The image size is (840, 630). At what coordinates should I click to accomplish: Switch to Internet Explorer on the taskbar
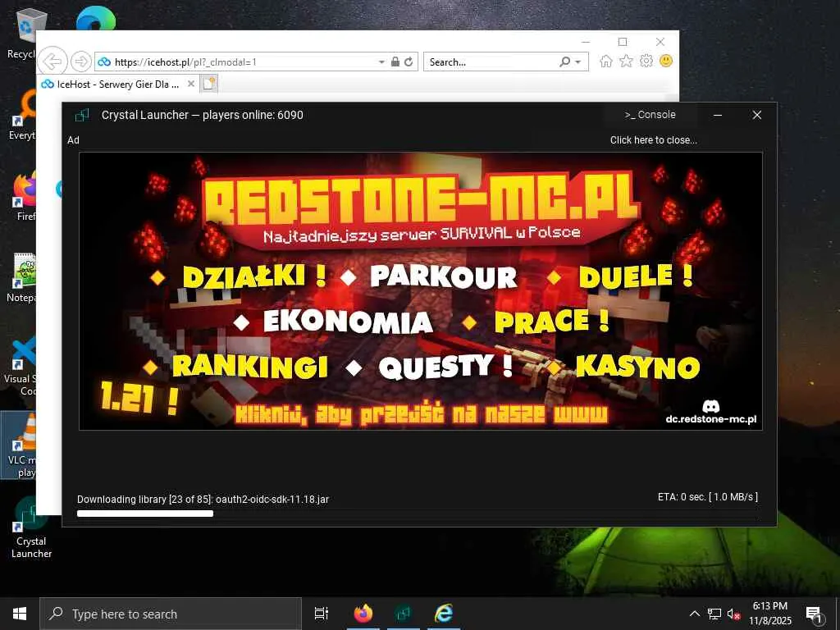(x=444, y=614)
